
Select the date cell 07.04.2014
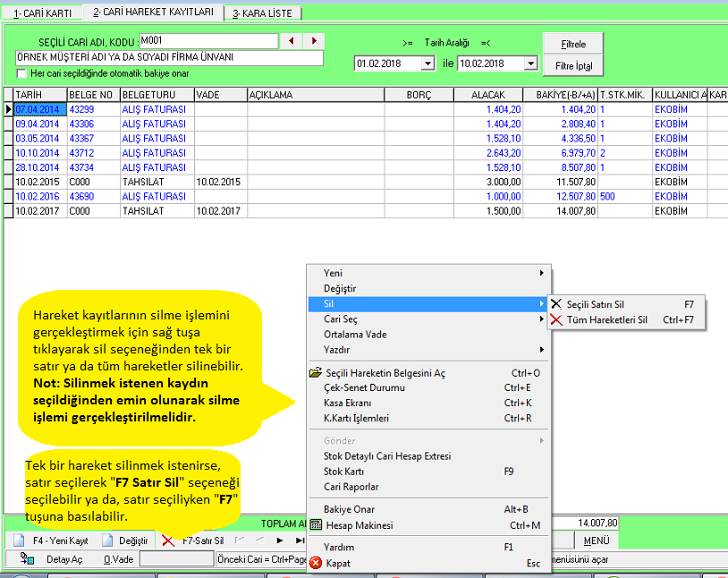(x=40, y=109)
